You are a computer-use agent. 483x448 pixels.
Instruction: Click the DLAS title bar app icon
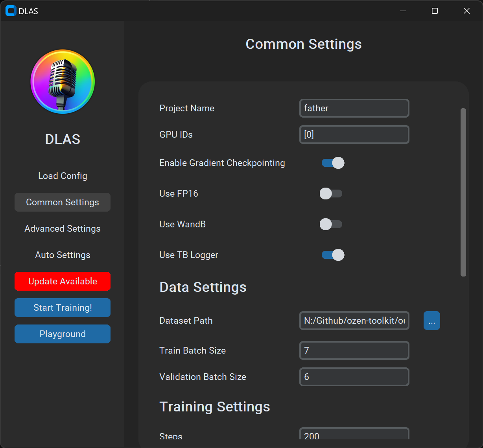(x=11, y=11)
